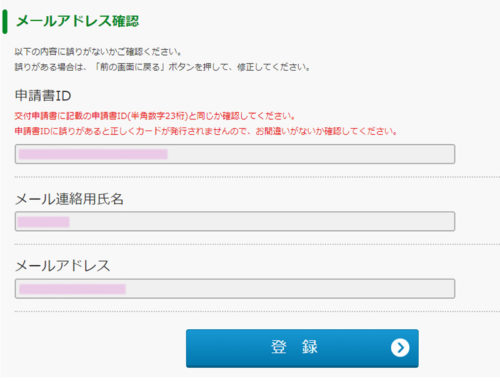Click the メール連絡用氏名 field label

[x=69, y=199]
